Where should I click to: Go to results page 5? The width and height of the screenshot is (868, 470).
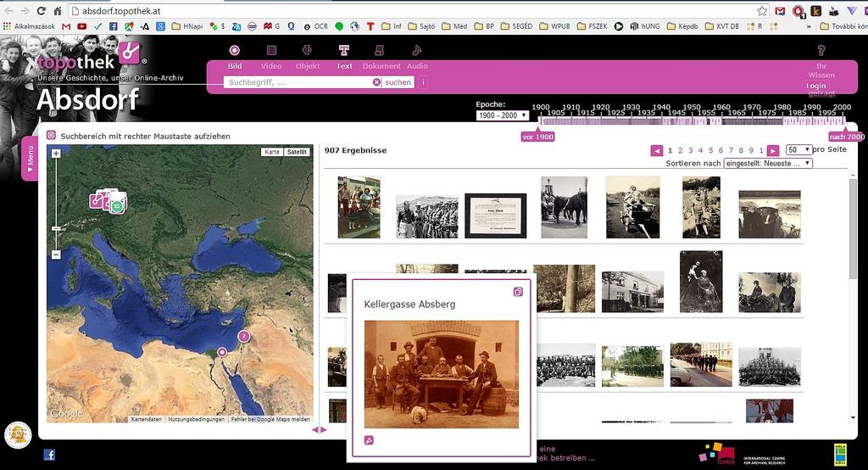[x=711, y=150]
